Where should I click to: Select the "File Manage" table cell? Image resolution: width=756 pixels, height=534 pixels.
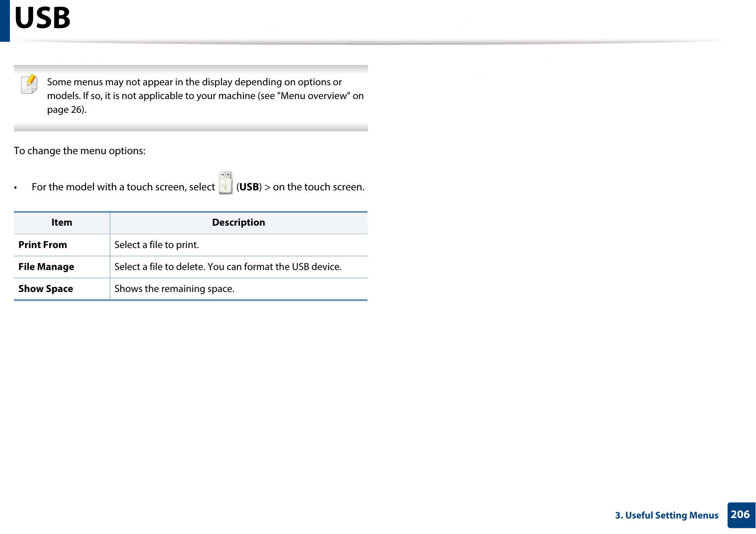click(x=62, y=267)
